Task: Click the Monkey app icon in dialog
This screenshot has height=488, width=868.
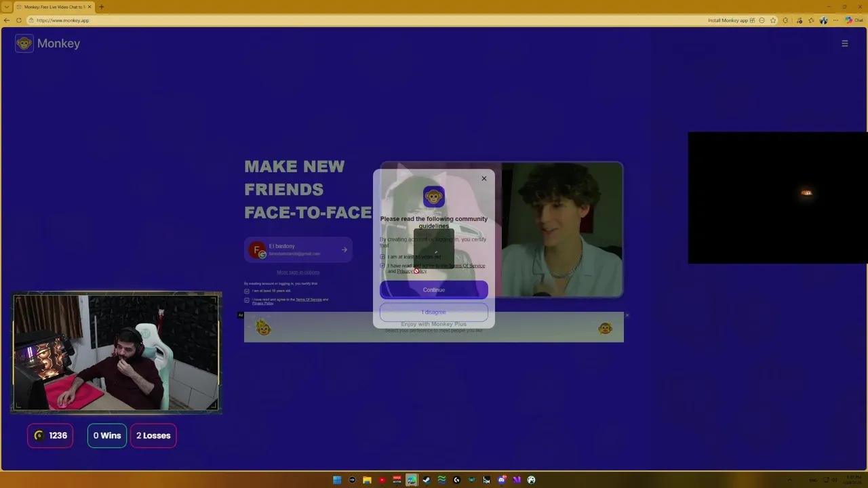Action: click(x=434, y=197)
